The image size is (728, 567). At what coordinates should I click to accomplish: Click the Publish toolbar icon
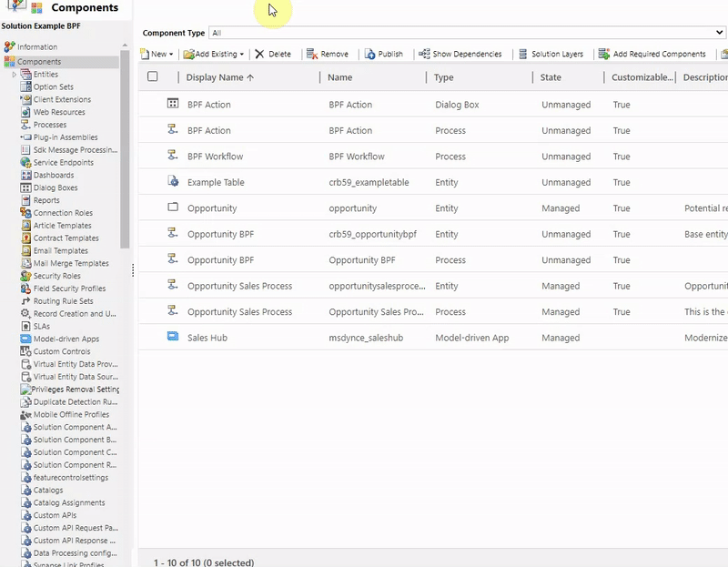pos(370,54)
